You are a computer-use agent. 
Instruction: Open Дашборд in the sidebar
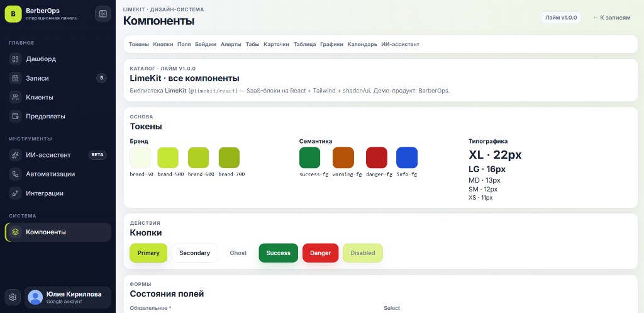click(58, 59)
